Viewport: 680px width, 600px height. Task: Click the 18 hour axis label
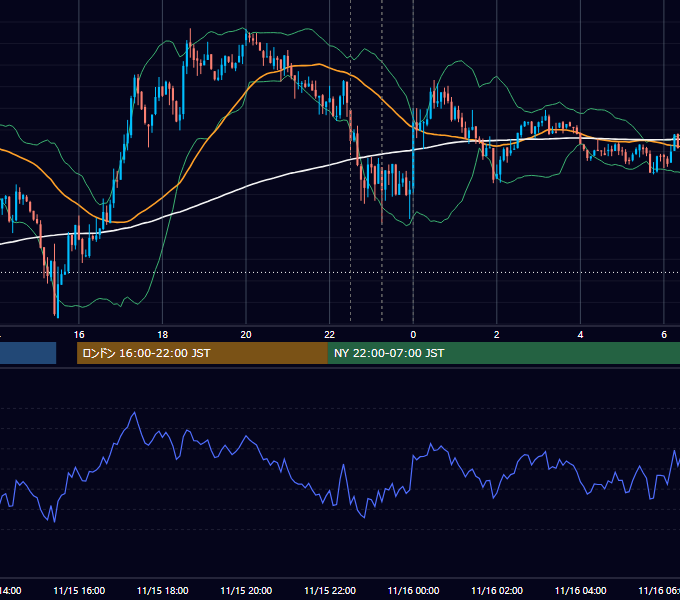tap(163, 335)
